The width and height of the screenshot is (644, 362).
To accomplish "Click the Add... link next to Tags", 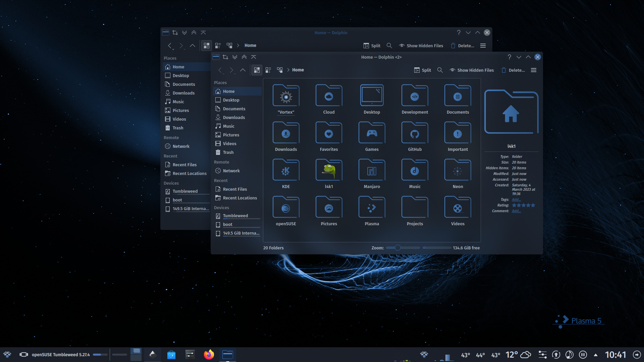I will tap(516, 199).
